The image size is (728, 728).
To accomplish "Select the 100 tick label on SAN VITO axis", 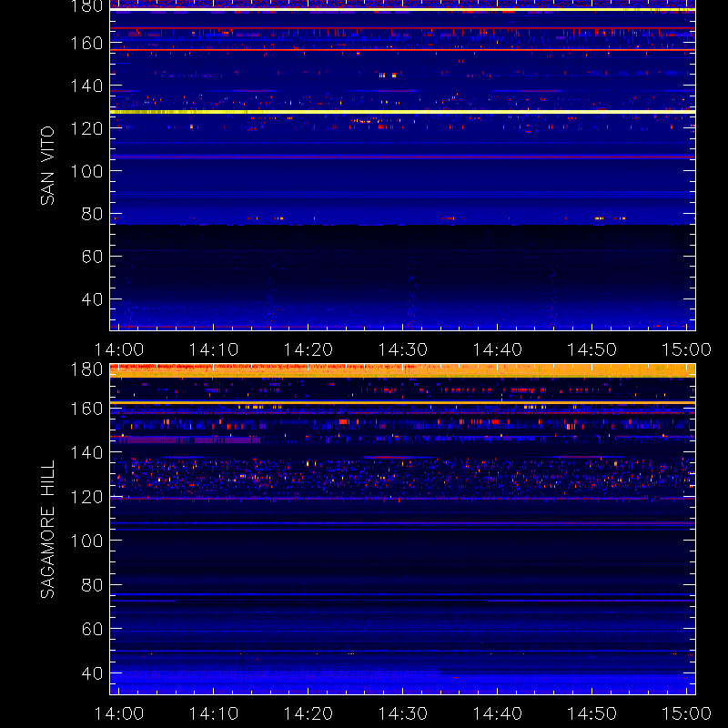I will click(x=86, y=171).
